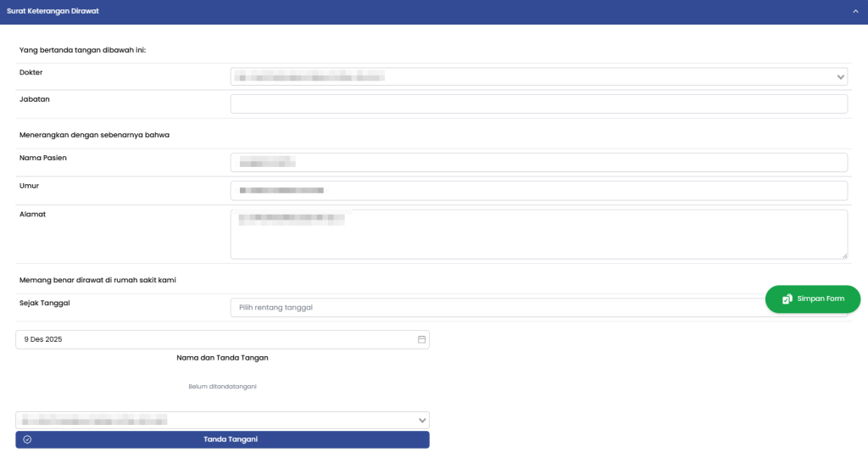
Task: Click the Nama dan Tanda Tangan heading
Action: pos(222,358)
